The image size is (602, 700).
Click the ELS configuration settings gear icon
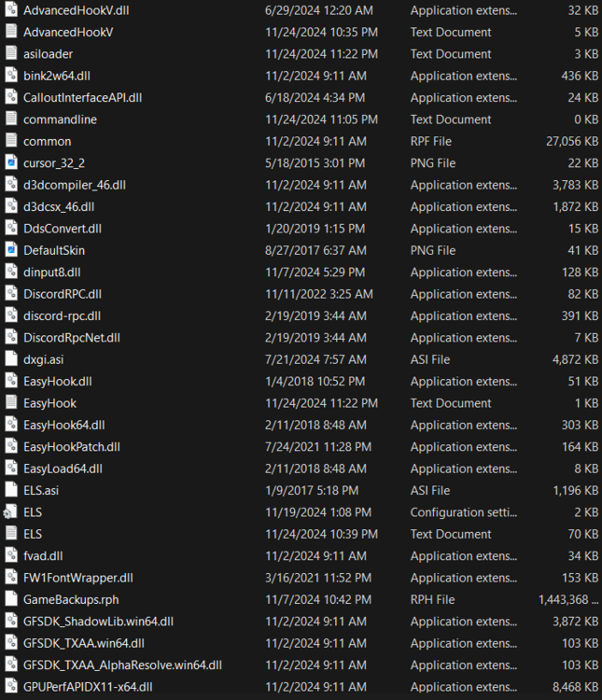(10, 512)
